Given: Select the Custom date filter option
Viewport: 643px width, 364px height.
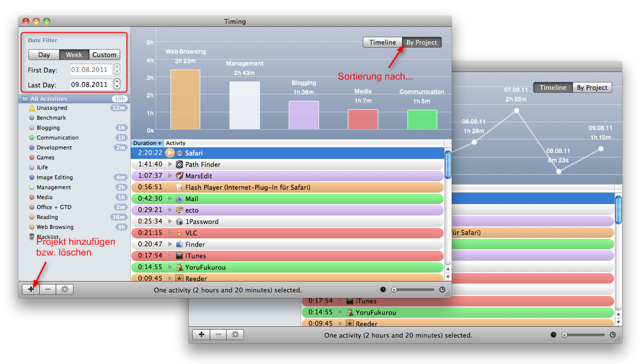Looking at the screenshot, I should pos(104,55).
